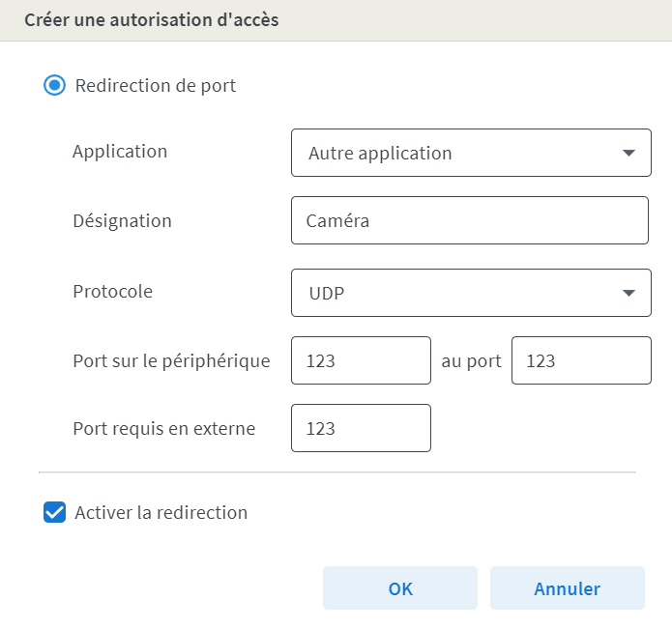Click the Activer la redirection label text
The height and width of the screenshot is (629, 672).
coord(161,512)
